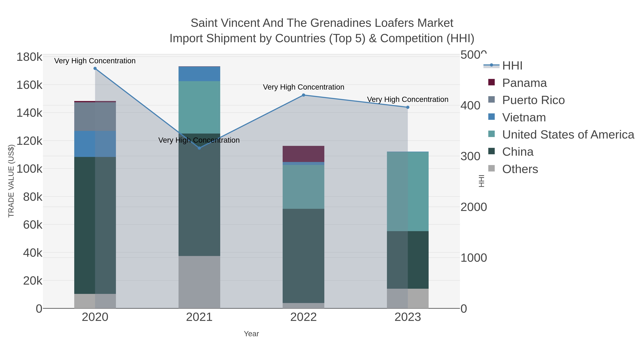Click the Vietnam blue legend swatch

point(492,117)
